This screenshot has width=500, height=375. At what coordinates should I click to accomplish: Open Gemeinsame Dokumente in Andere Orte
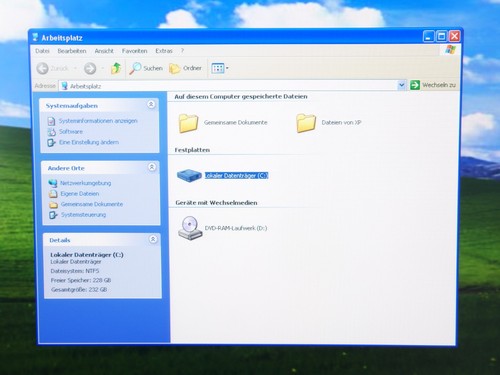coord(92,204)
